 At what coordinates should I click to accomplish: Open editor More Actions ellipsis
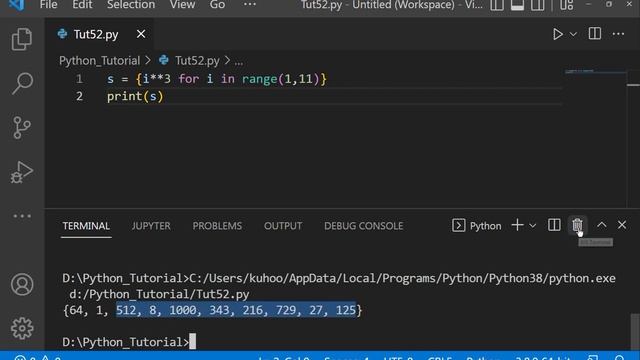(618, 34)
